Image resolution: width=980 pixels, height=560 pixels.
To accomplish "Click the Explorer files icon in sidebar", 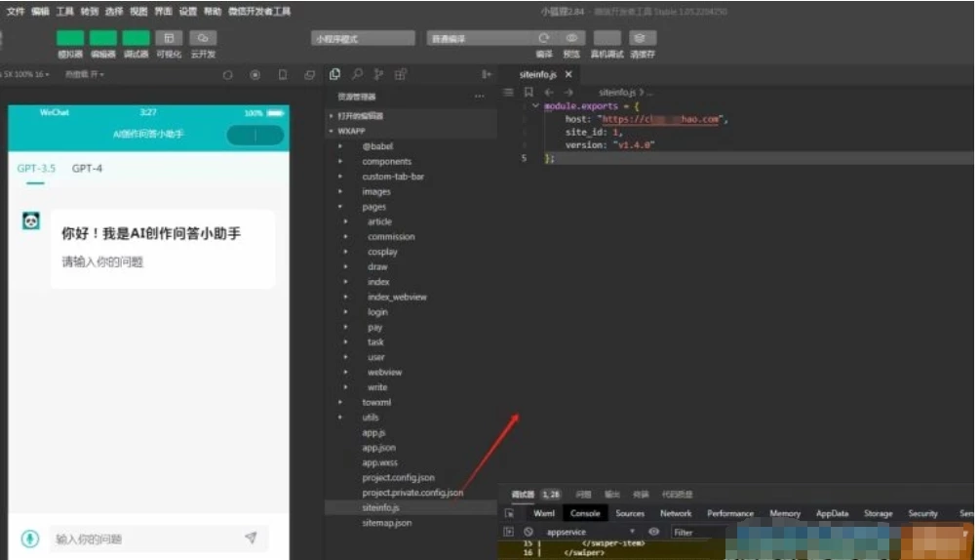I will coord(334,74).
